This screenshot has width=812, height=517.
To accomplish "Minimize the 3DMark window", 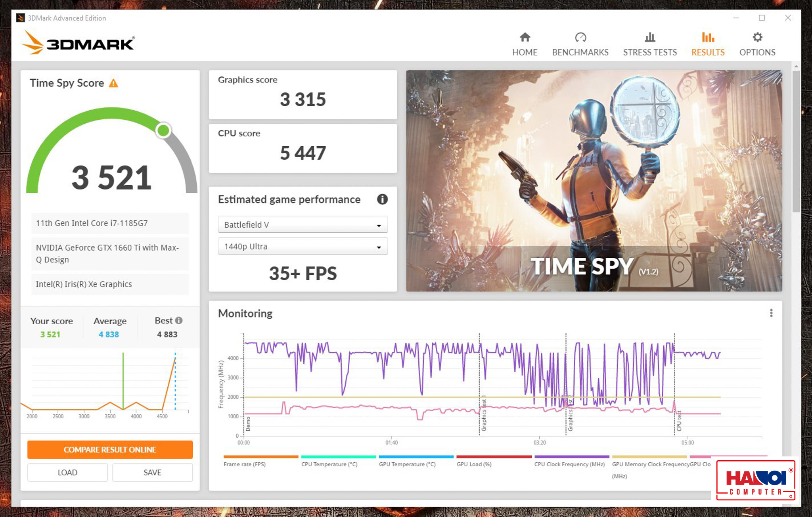I will coord(736,18).
